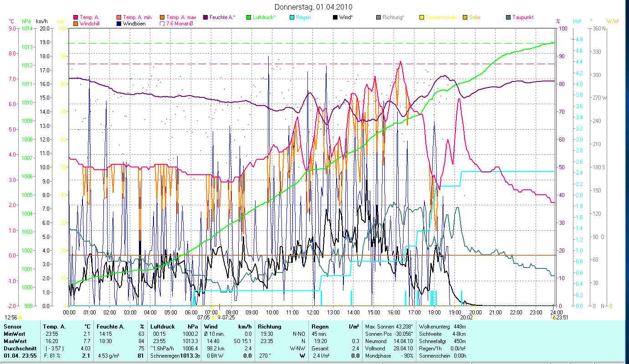Click the purple Feuchte A.* legend swatch
This screenshot has height=364, width=629.
pos(205,17)
